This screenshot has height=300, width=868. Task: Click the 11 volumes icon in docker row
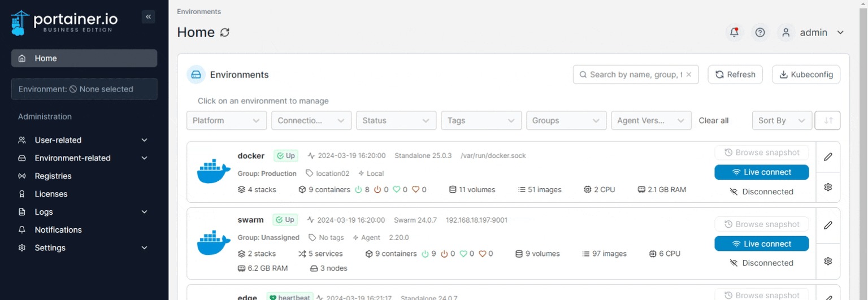(453, 190)
